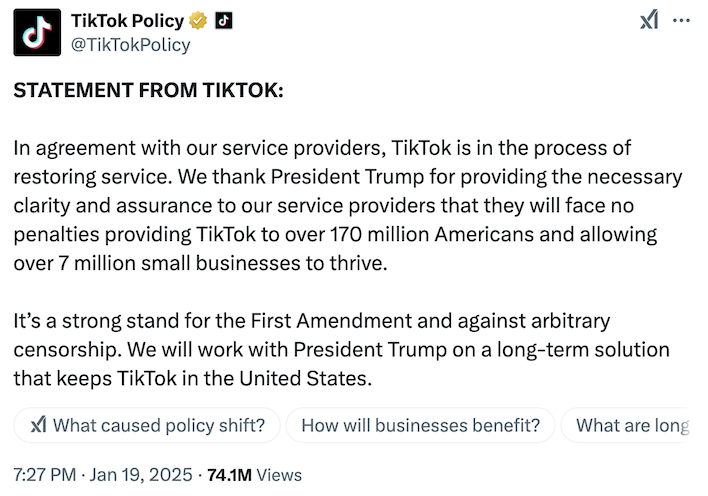Open the TikTok Policy profile avatar
Viewport: 708px width, 496px height.
pyautogui.click(x=37, y=32)
